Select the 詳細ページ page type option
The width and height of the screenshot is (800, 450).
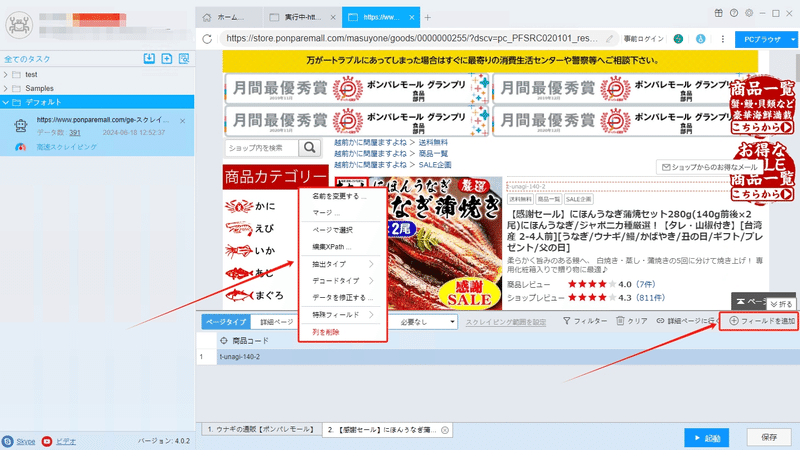[x=277, y=322]
